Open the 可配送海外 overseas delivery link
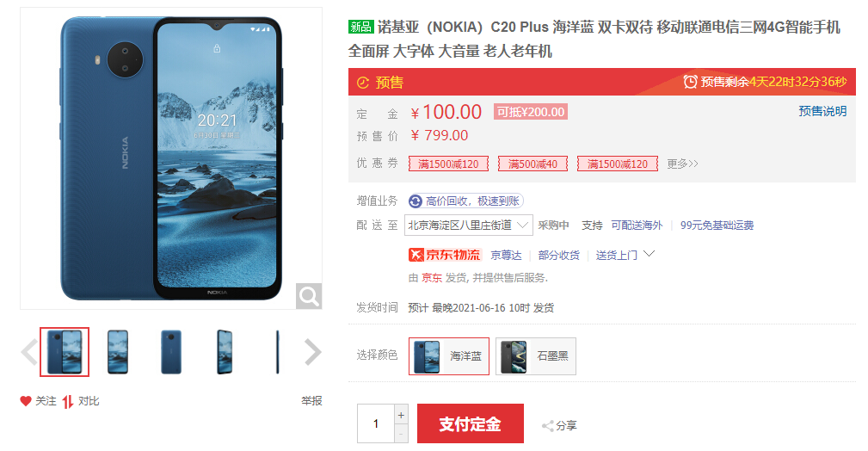 pyautogui.click(x=637, y=225)
